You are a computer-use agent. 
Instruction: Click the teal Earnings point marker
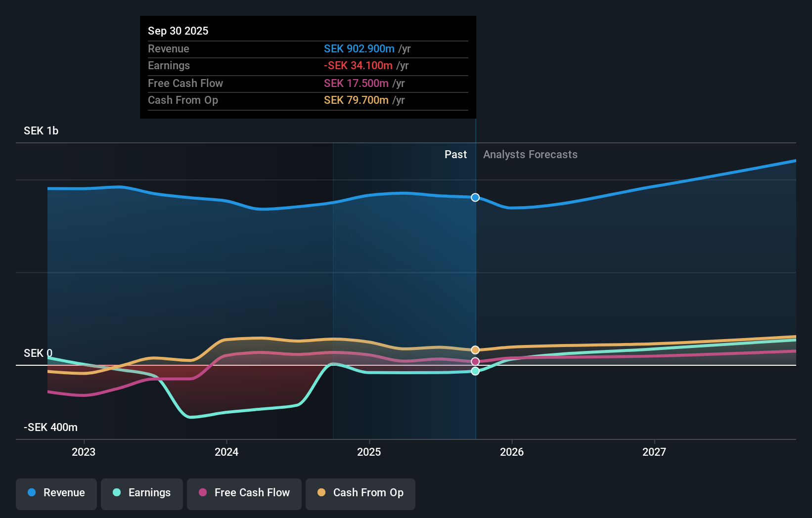click(x=475, y=372)
